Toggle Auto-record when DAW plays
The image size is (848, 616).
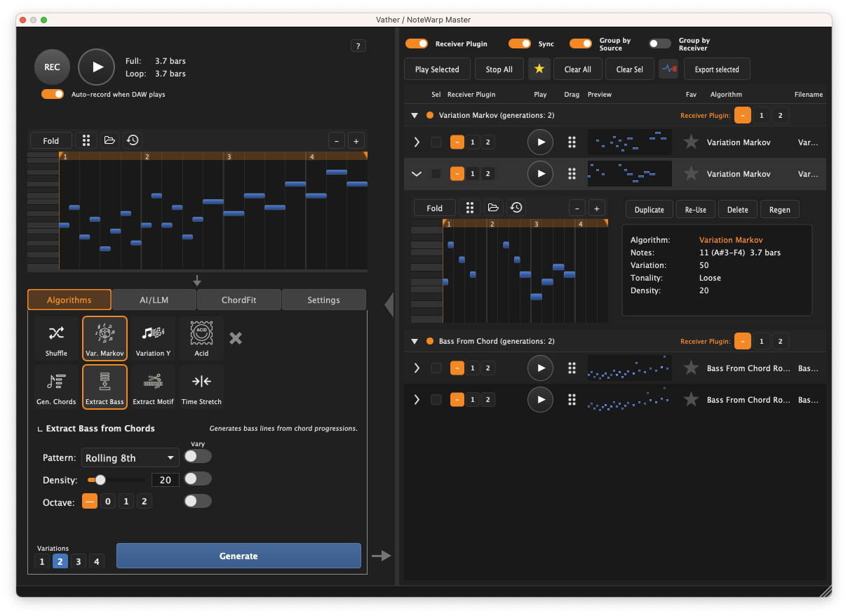click(53, 93)
